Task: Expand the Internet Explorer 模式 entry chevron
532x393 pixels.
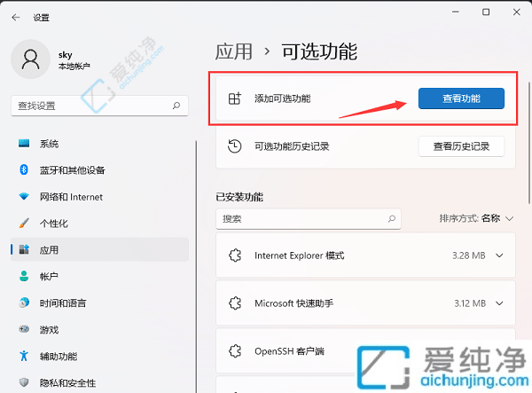Action: pos(499,255)
